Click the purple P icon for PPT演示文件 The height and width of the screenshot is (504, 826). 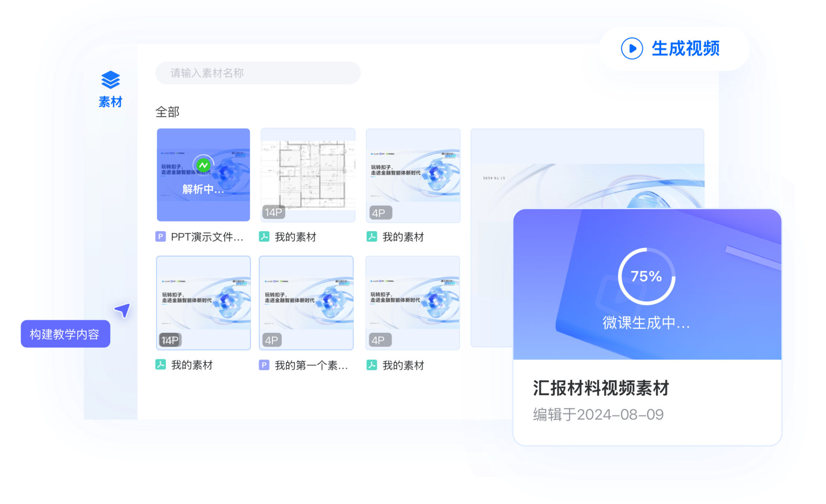160,236
